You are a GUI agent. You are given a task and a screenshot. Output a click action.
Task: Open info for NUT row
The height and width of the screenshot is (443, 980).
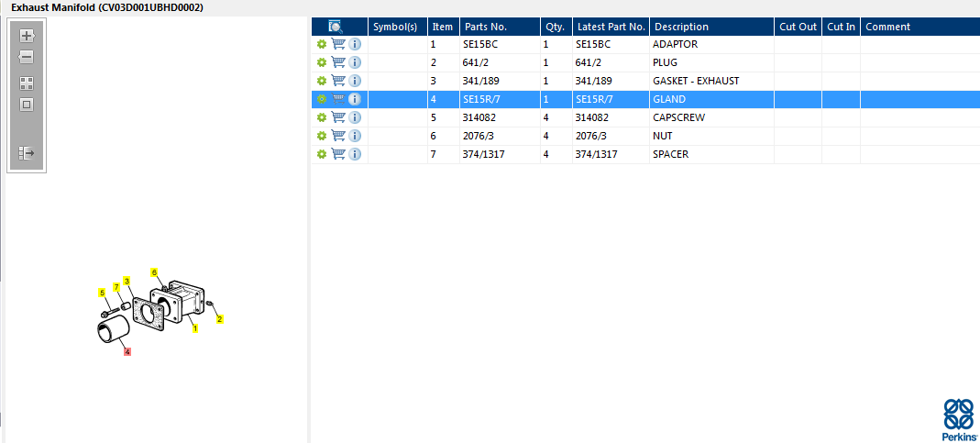tap(355, 136)
